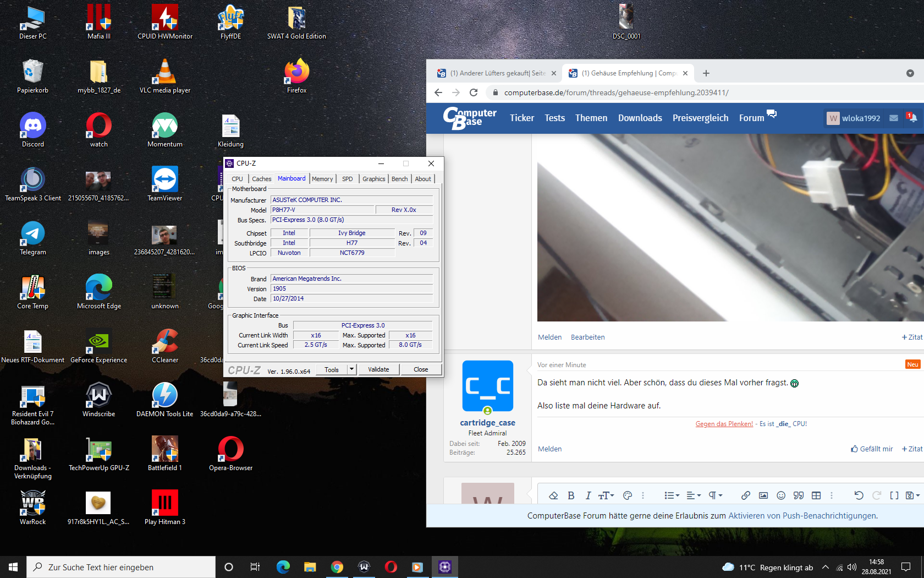This screenshot has height=578, width=924.
Task: Open VLC media player desktop icon
Action: 165,76
